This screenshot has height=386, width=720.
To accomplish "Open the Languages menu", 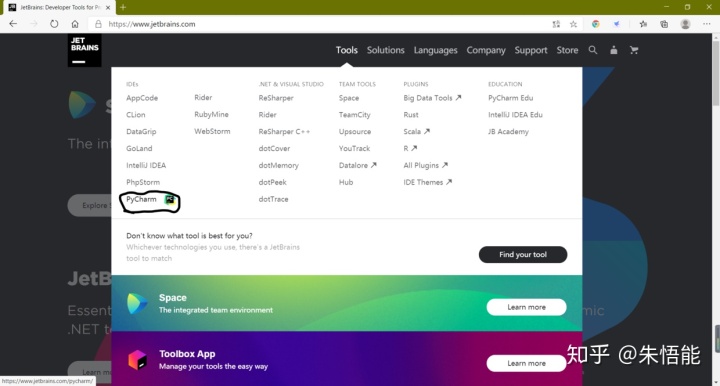I will tap(435, 50).
